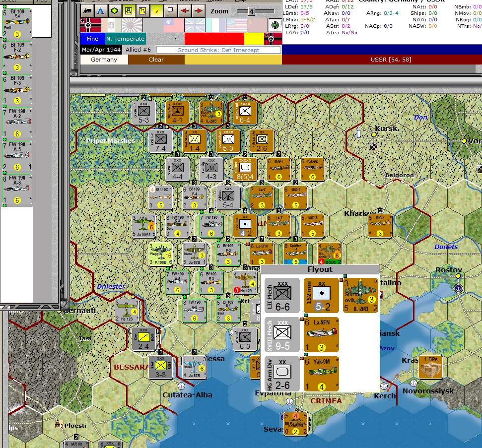Select the Ju 88A4 bomber counter on the map

pyautogui.click(x=143, y=226)
